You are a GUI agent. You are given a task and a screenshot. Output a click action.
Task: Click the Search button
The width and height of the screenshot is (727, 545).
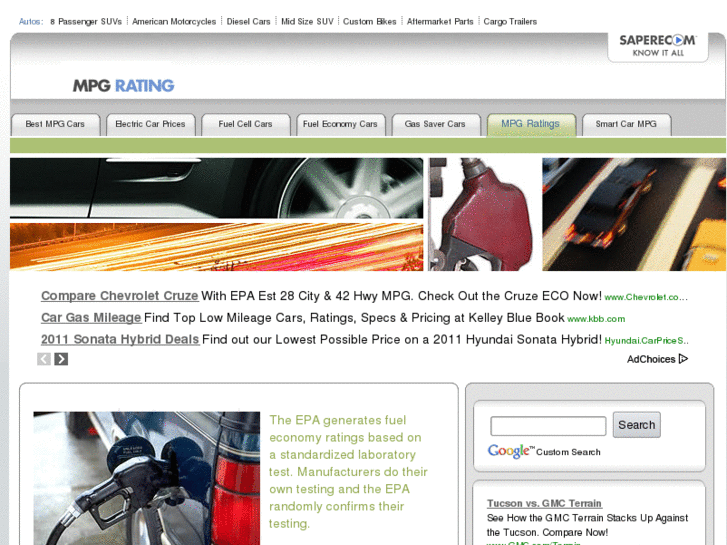[x=637, y=425]
